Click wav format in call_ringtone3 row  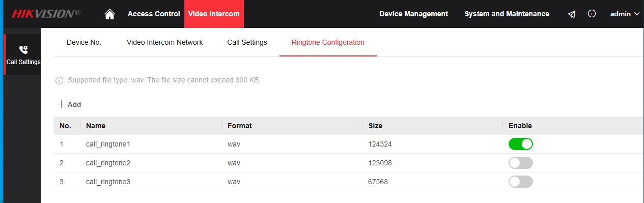[234, 182]
